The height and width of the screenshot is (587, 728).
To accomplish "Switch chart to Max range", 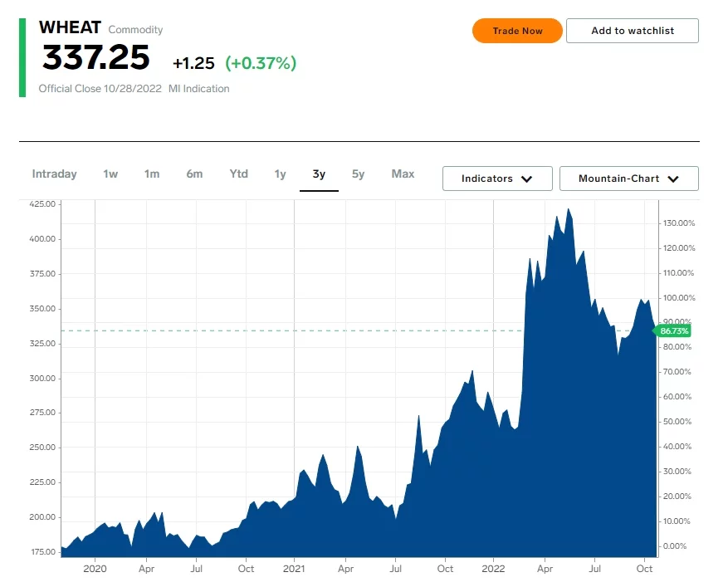I will [403, 174].
